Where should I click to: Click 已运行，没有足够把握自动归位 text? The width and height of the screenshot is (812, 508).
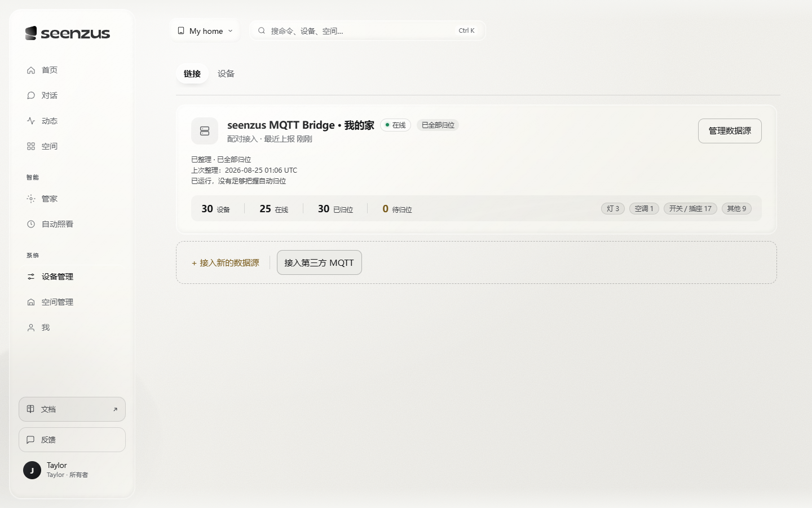(239, 181)
